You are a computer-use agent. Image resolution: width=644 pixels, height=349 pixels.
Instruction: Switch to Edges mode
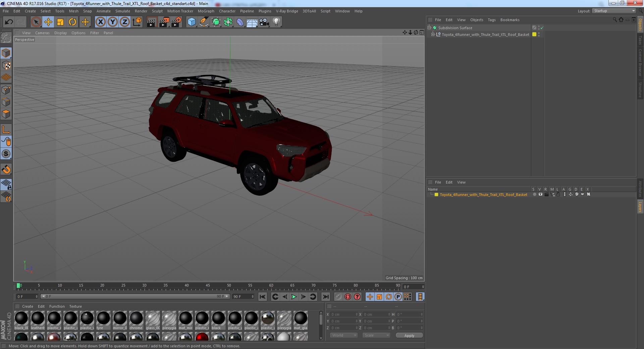[x=6, y=102]
